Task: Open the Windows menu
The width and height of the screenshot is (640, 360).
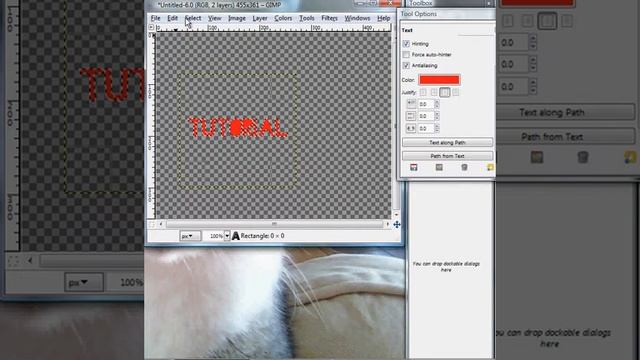Action: point(357,18)
